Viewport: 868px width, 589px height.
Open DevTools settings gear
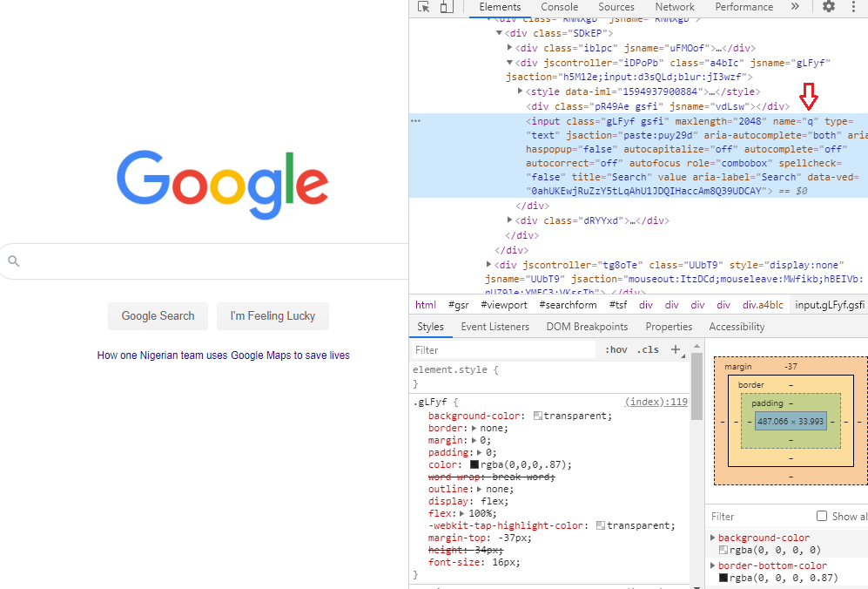click(x=829, y=7)
